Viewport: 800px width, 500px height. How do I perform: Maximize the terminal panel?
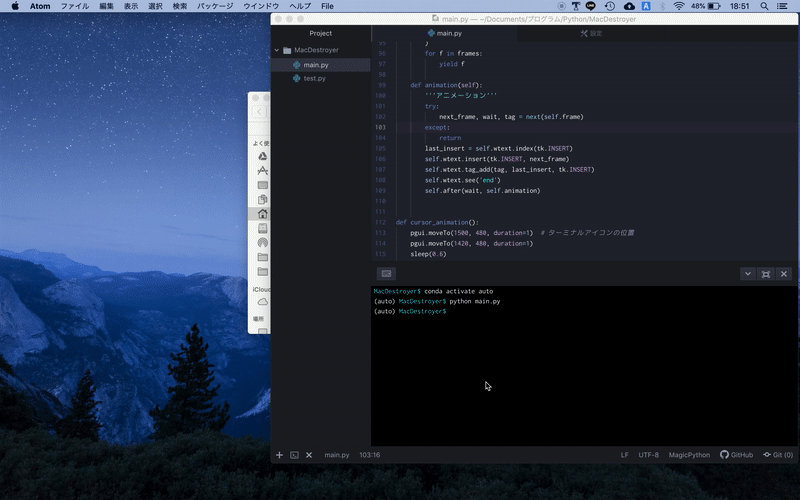[766, 274]
